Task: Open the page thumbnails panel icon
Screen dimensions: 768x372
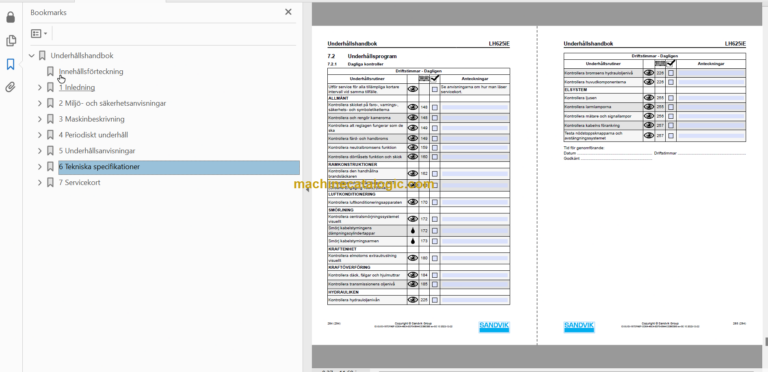Action: point(10,41)
